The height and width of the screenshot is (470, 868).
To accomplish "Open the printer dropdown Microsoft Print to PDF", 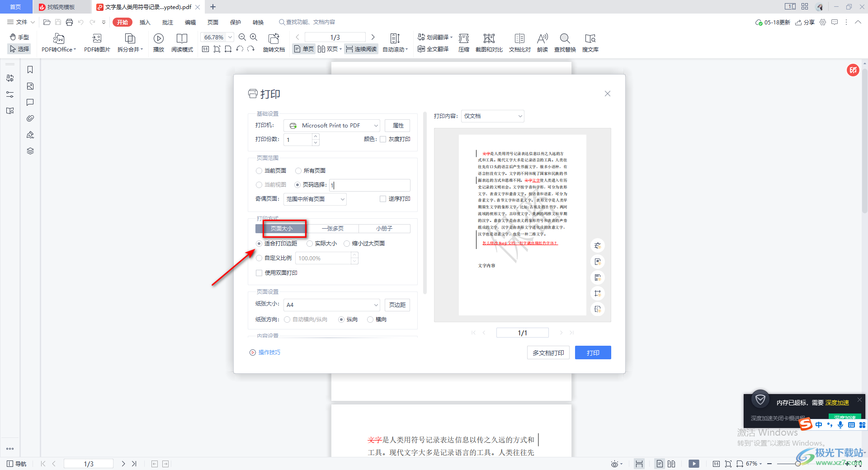I will (332, 126).
